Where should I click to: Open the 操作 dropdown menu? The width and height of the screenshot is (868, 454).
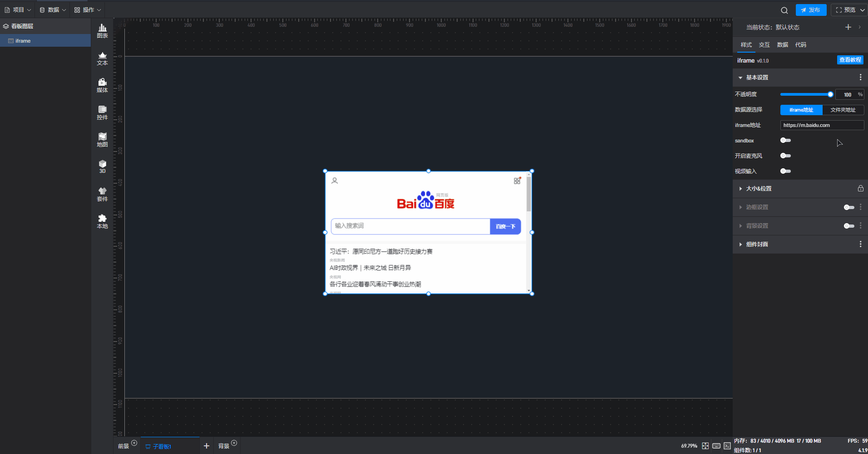pyautogui.click(x=88, y=10)
